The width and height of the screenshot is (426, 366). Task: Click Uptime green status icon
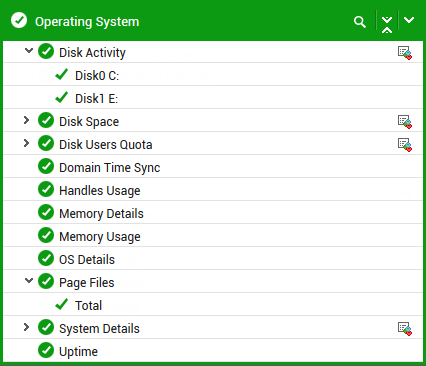coord(46,350)
